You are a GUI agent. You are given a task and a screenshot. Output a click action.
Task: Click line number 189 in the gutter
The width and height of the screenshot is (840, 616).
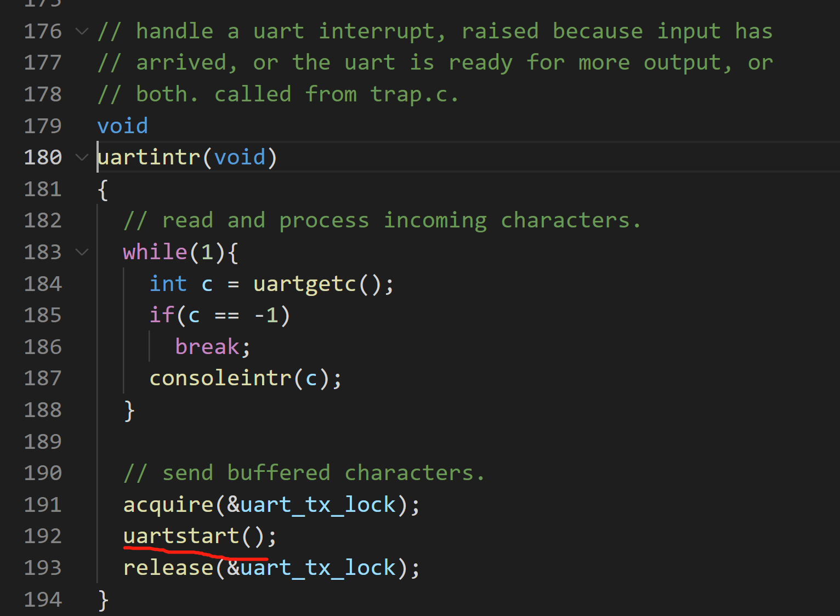tap(43, 442)
